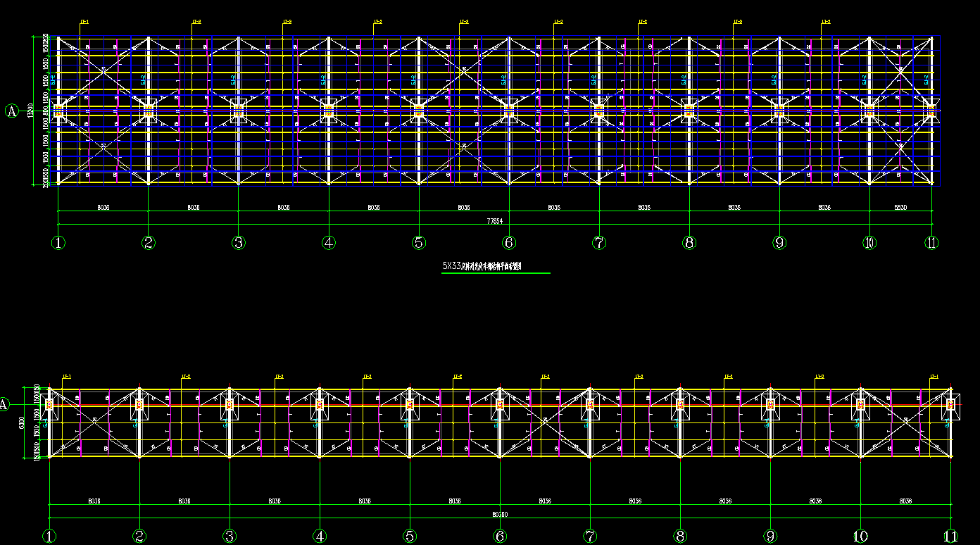
Task: Select axis bubble 8 of the upper plan
Action: point(689,243)
